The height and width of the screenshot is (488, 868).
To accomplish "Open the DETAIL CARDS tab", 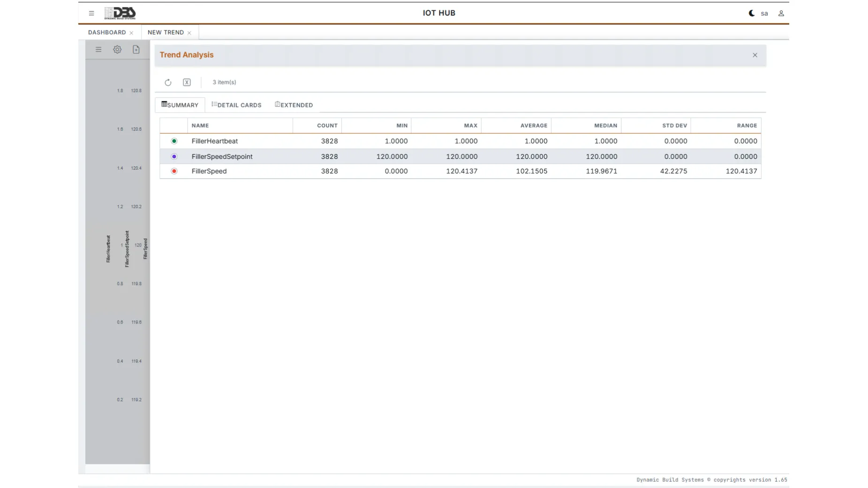I will (236, 105).
